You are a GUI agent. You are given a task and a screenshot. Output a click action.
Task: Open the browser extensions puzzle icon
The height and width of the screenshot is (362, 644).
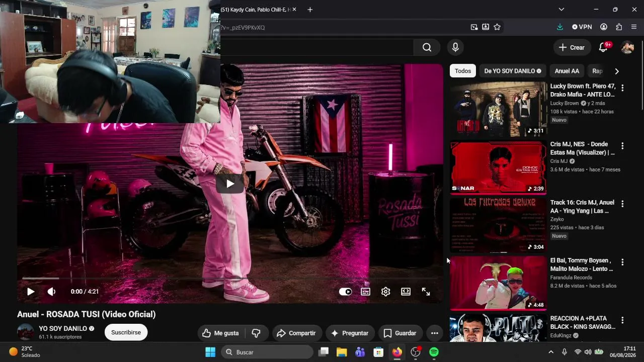coord(619,27)
